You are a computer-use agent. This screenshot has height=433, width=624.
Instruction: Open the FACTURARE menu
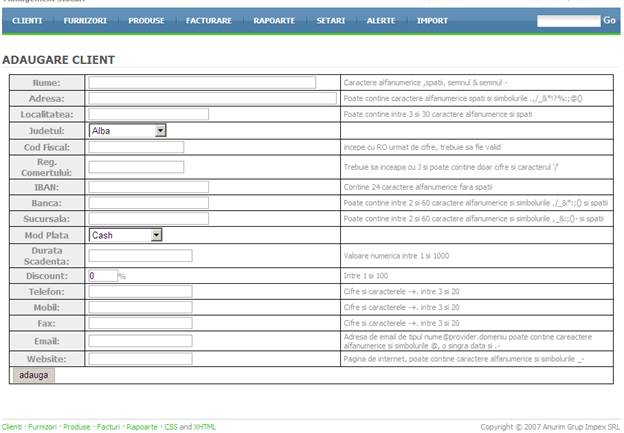point(209,21)
